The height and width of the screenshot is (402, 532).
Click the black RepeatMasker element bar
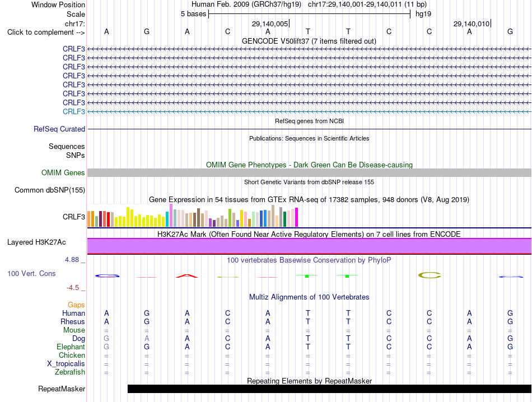click(329, 389)
